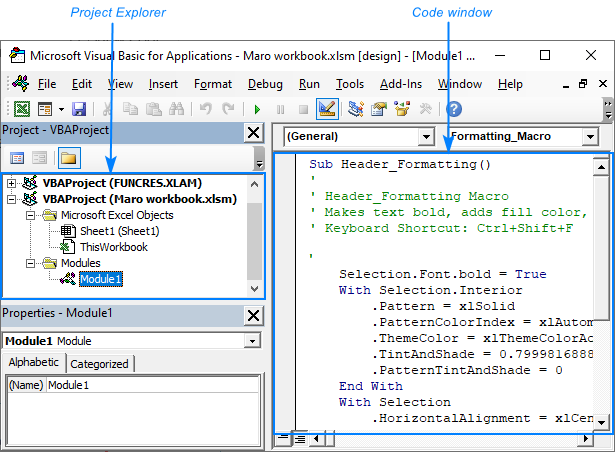Click the Break pause icon
The width and height of the screenshot is (615, 452).
point(280,109)
